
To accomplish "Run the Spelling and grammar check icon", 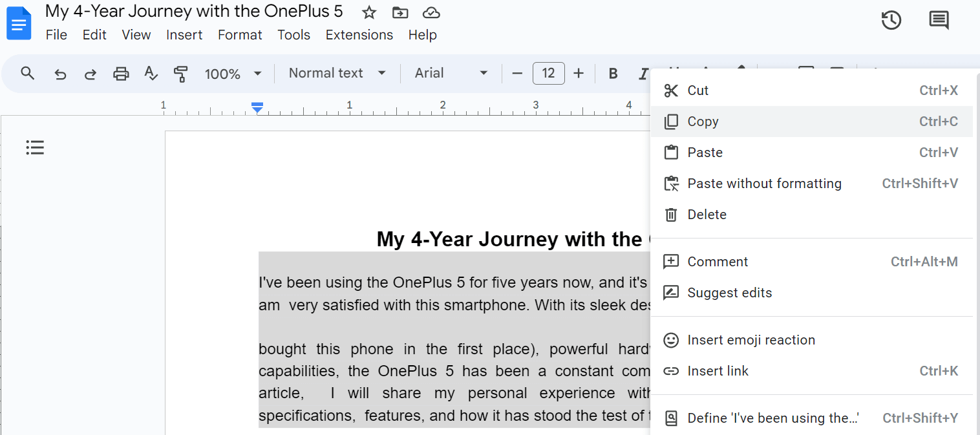I will click(151, 73).
